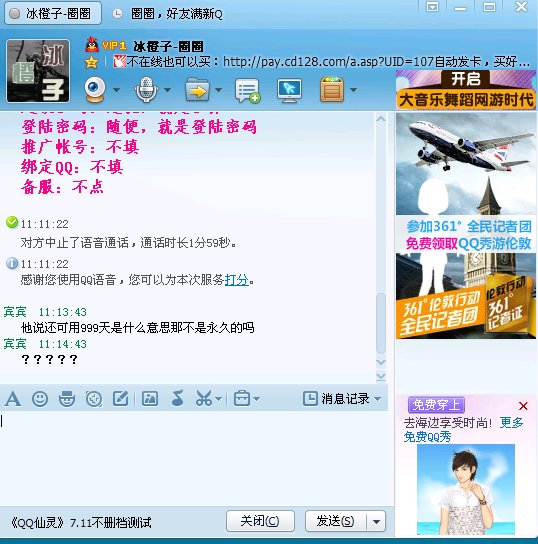538x544 pixels.
Task: Open 《QQ仙灵》 7.11不删档测试 link
Action: (81, 522)
